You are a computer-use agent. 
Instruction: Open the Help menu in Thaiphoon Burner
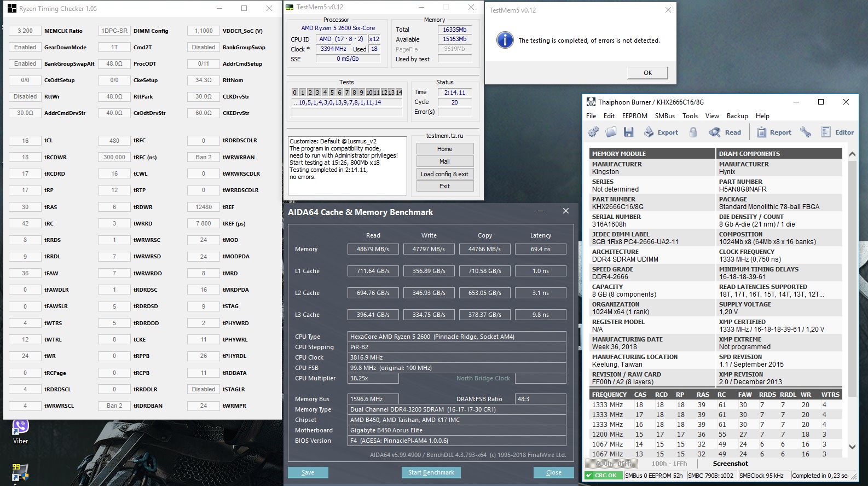click(x=762, y=116)
